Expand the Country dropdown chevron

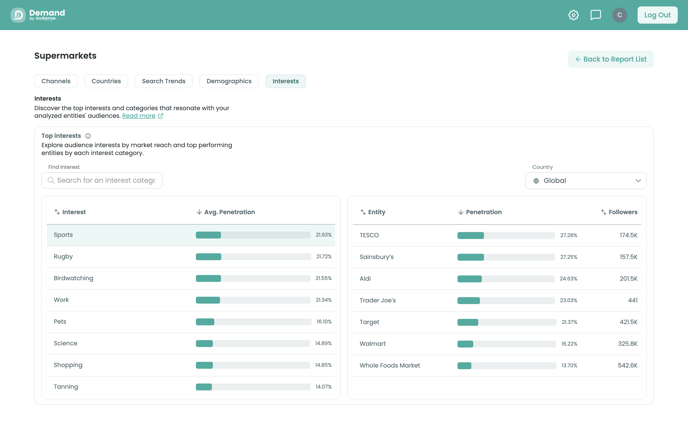(638, 181)
